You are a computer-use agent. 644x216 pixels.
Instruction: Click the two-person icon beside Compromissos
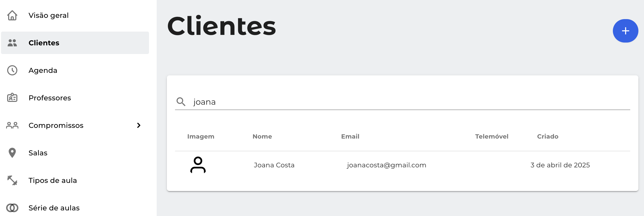coord(12,125)
